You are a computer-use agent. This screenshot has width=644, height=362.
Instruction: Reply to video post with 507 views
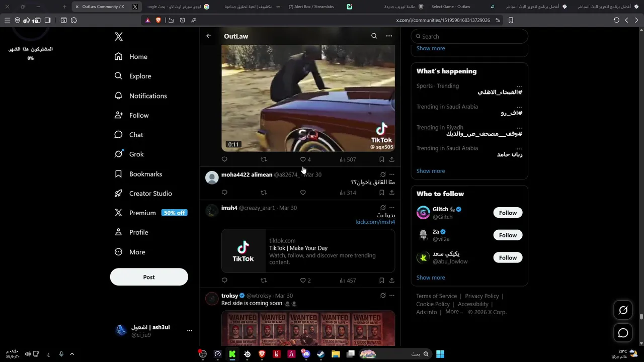pos(224,159)
